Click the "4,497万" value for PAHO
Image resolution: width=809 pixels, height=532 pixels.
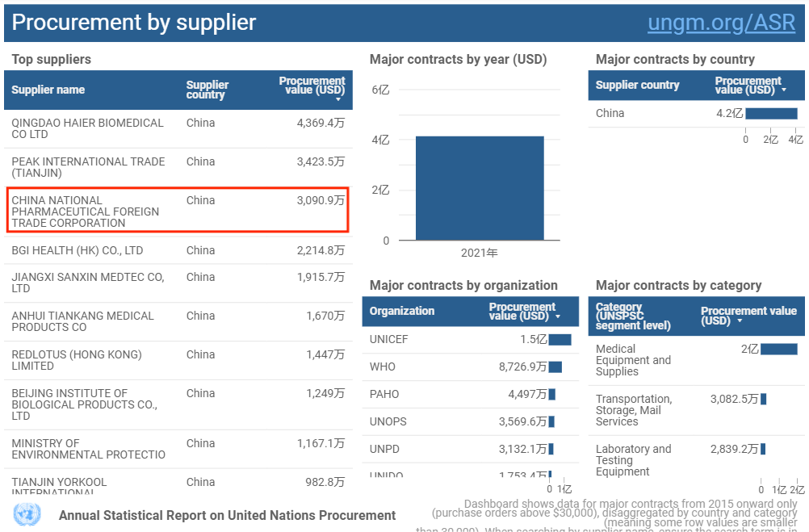(x=527, y=394)
